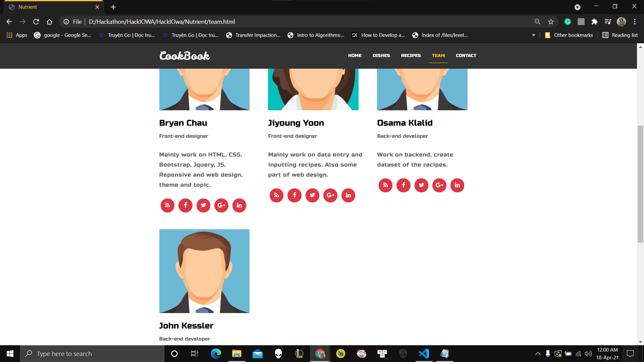This screenshot has width=644, height=362.
Task: Open Bryan Chau's LinkedIn icon
Action: pos(239,205)
